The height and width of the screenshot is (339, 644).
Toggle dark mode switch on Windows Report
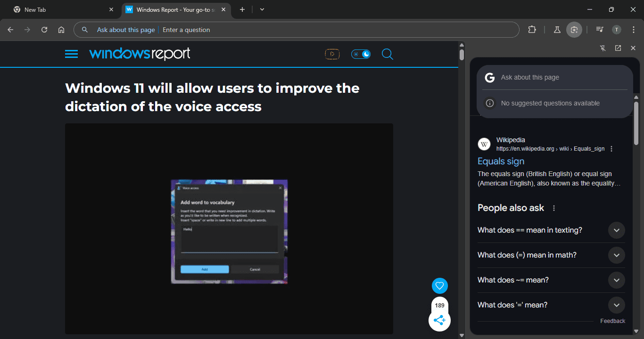point(361,54)
